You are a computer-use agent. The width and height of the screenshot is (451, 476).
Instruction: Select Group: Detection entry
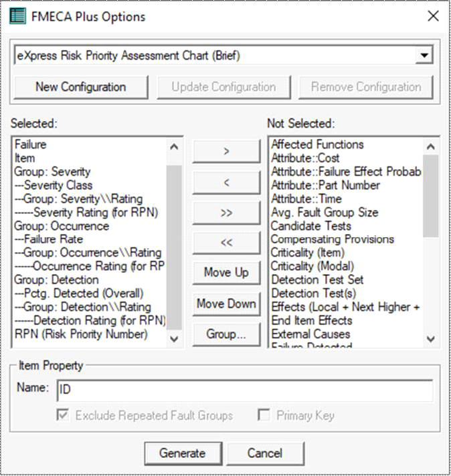tap(56, 280)
